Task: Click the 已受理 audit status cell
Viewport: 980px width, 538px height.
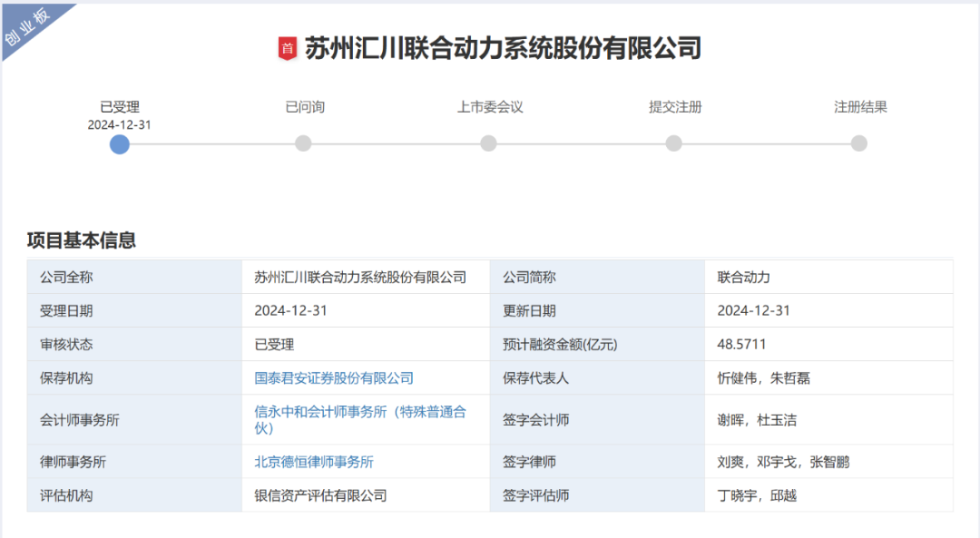Action: pyautogui.click(x=274, y=344)
